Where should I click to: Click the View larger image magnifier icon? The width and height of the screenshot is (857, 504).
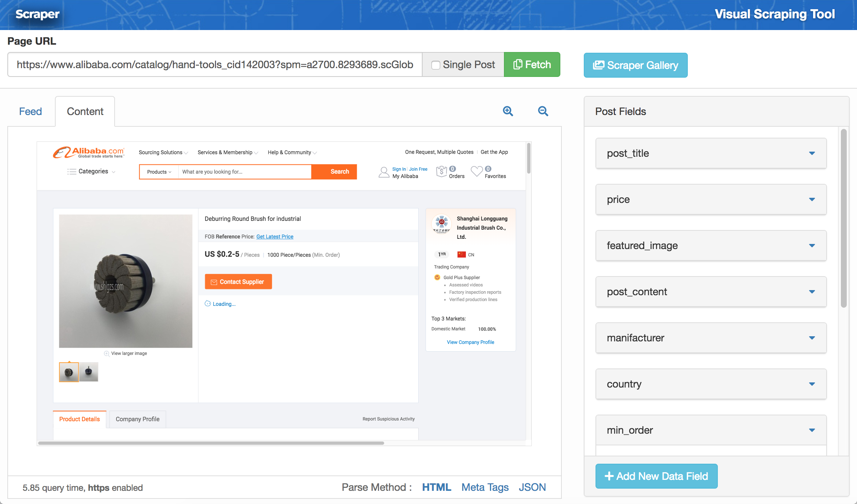click(x=107, y=353)
